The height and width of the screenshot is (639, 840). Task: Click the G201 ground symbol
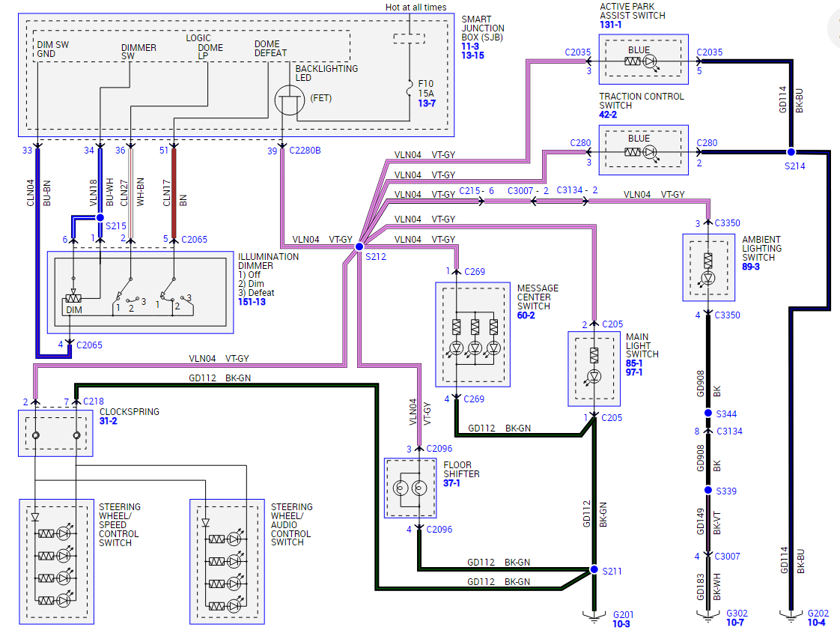point(594,616)
